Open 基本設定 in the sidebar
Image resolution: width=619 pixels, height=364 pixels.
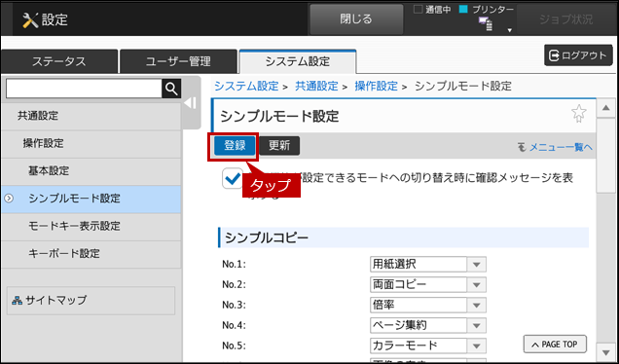91,171
